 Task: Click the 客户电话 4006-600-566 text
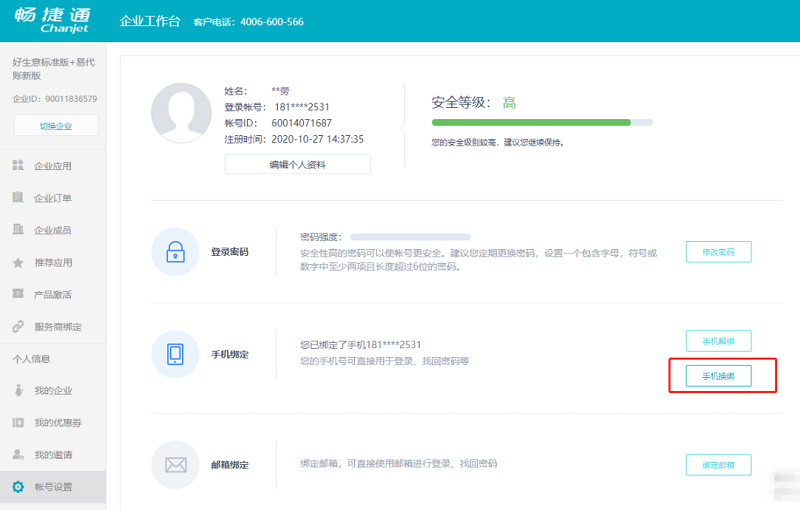click(x=248, y=22)
